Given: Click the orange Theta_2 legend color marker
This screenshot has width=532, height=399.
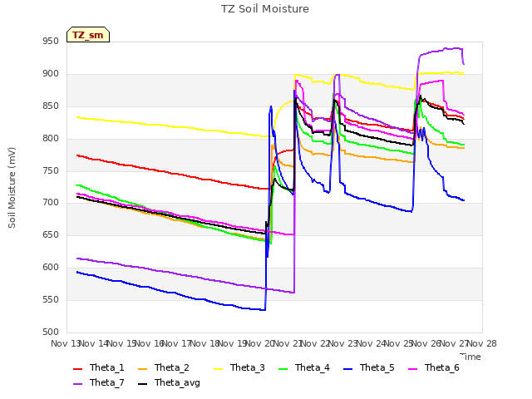Looking at the screenshot, I should pos(142,369).
